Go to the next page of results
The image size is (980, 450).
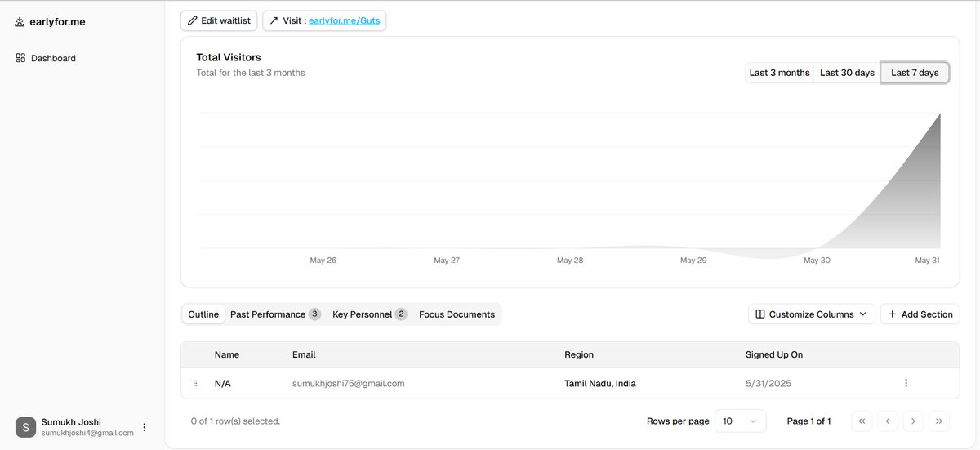click(913, 421)
